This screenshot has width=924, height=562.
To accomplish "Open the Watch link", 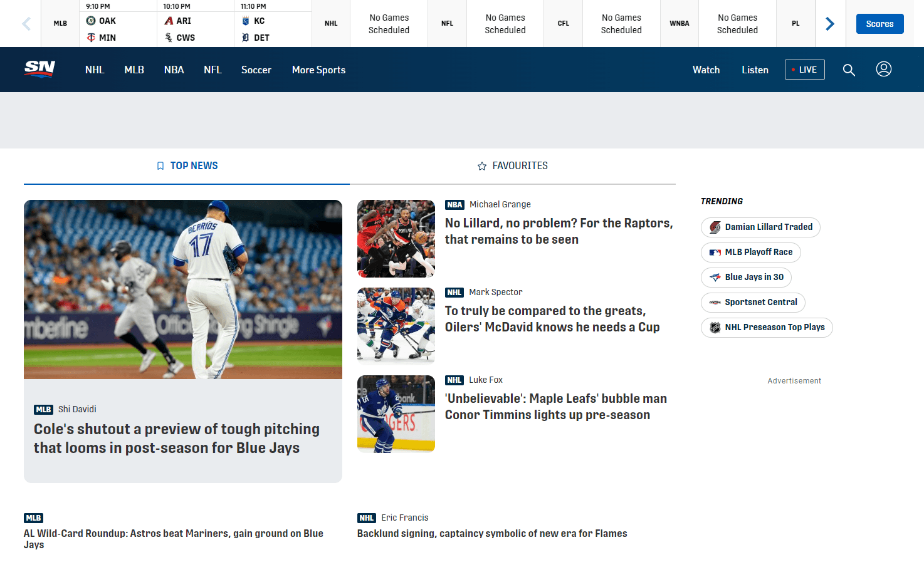I will point(706,70).
